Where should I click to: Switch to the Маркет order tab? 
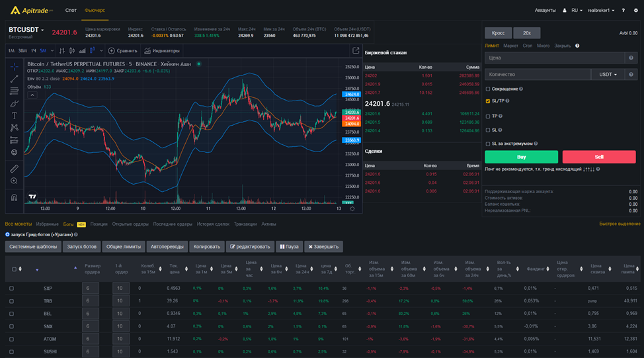(510, 46)
